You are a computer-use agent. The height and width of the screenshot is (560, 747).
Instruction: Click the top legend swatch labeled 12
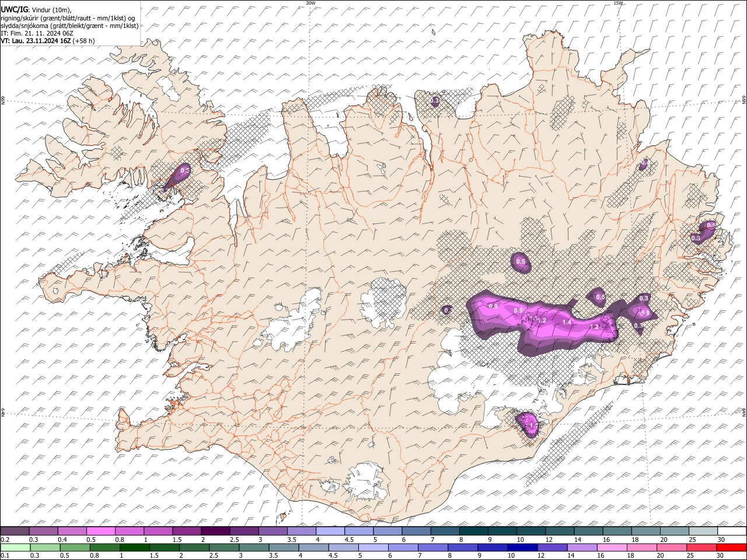tap(559, 531)
